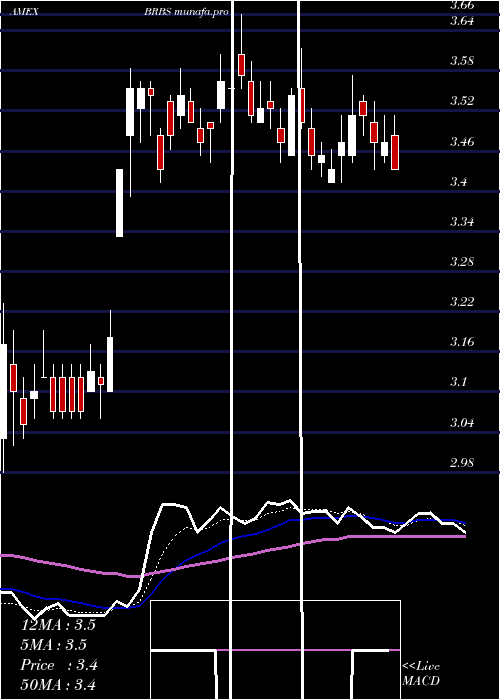
Task: Click the 3.34 price axis label
Action: point(462,222)
